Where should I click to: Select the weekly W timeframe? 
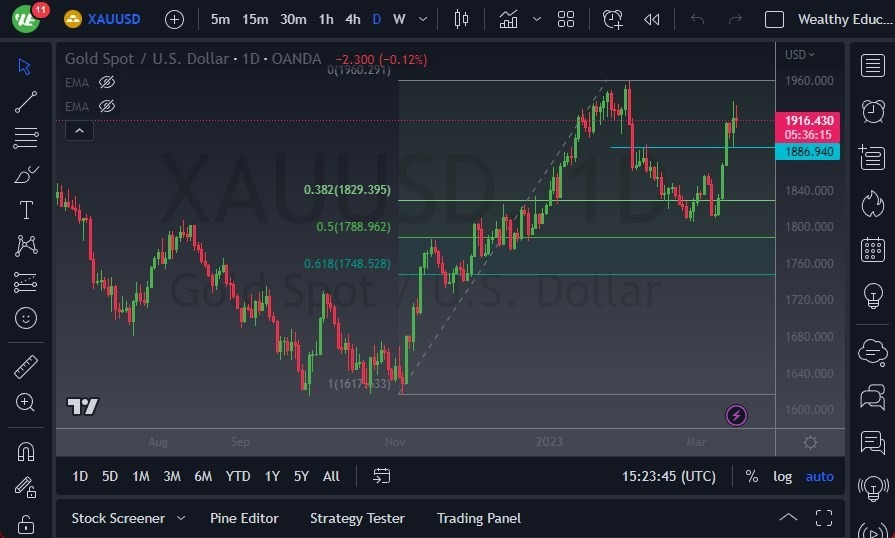399,19
